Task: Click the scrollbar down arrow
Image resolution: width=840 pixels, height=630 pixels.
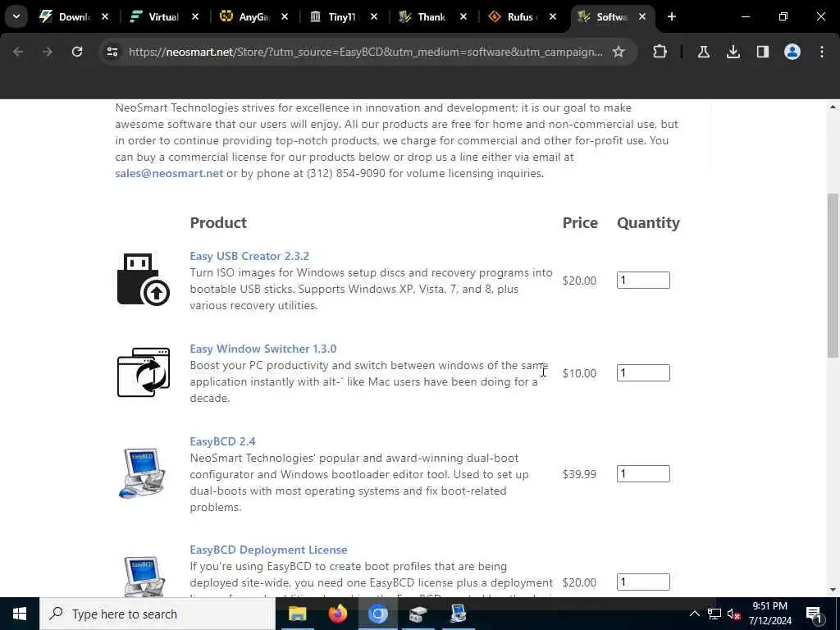Action: (x=833, y=591)
